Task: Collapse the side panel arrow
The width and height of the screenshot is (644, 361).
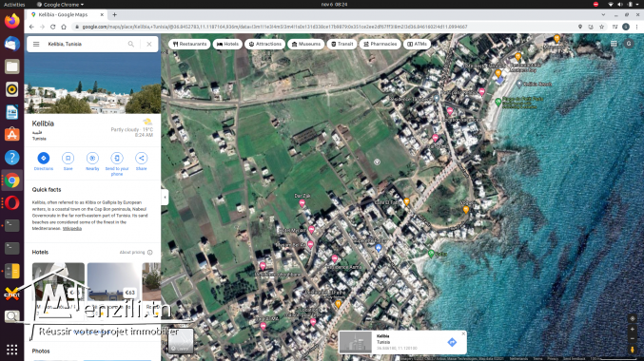Action: pos(165,198)
